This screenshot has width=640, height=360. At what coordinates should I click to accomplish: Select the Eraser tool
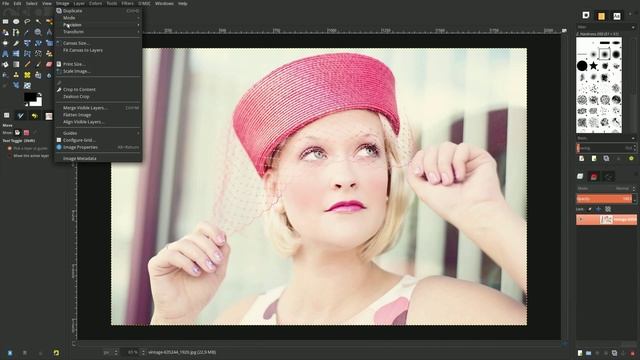[x=49, y=64]
